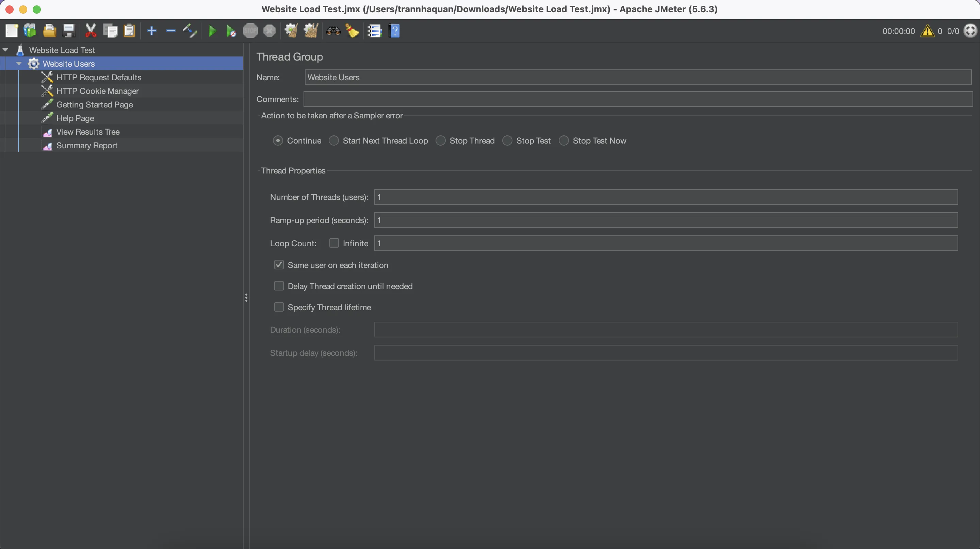The image size is (980, 549).
Task: Select HTTP Cookie Manager in tree
Action: (x=97, y=91)
